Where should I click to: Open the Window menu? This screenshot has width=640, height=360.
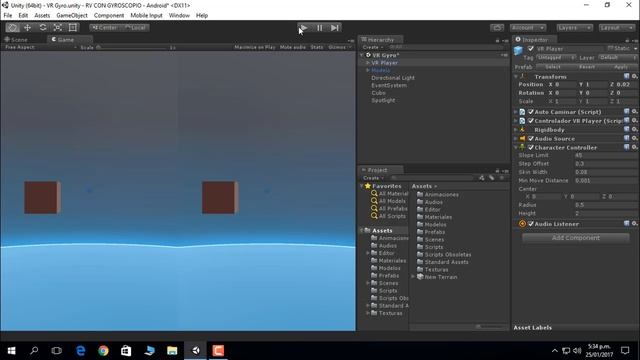[x=179, y=16]
